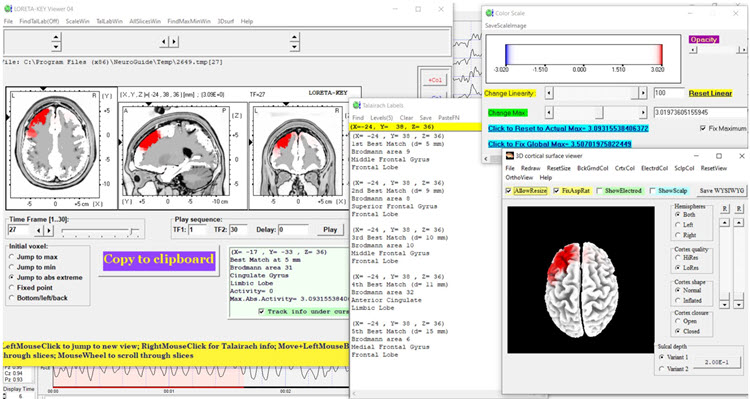Toggle Track info under cursor checkbox
750x399 pixels.
pos(261,311)
